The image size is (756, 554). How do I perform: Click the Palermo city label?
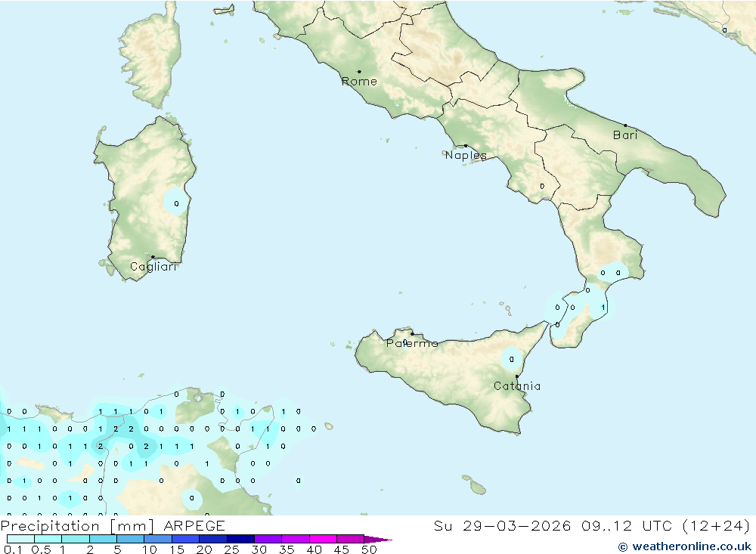click(412, 343)
